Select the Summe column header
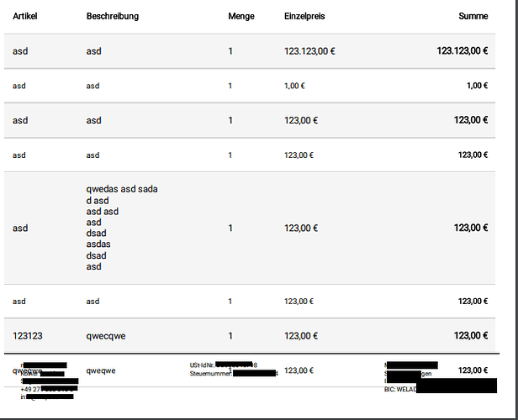This screenshot has height=420, width=518. pos(473,16)
